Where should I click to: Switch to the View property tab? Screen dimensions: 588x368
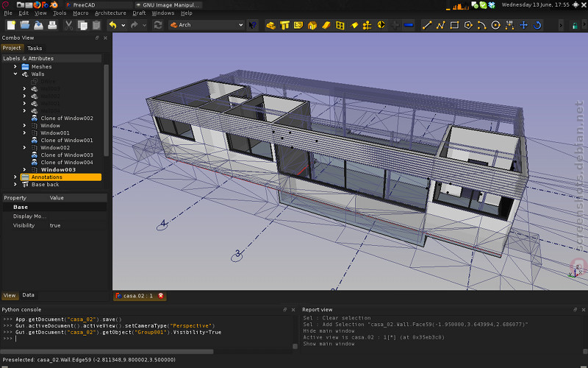tap(10, 296)
